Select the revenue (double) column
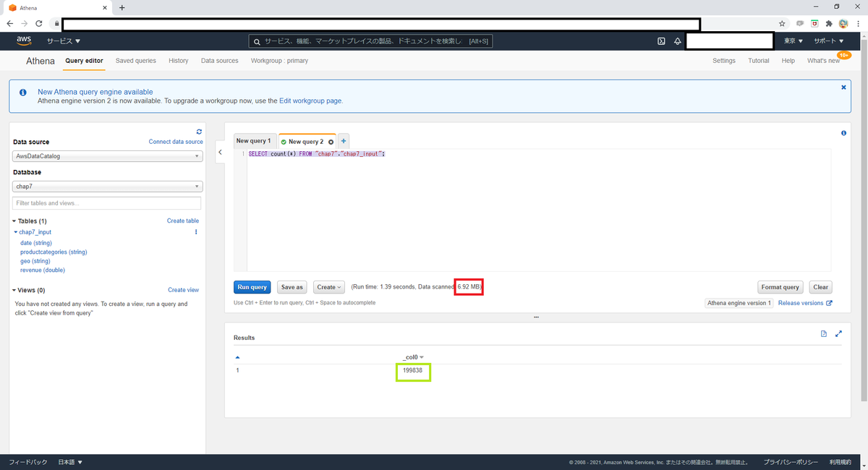868x470 pixels. pyautogui.click(x=43, y=270)
